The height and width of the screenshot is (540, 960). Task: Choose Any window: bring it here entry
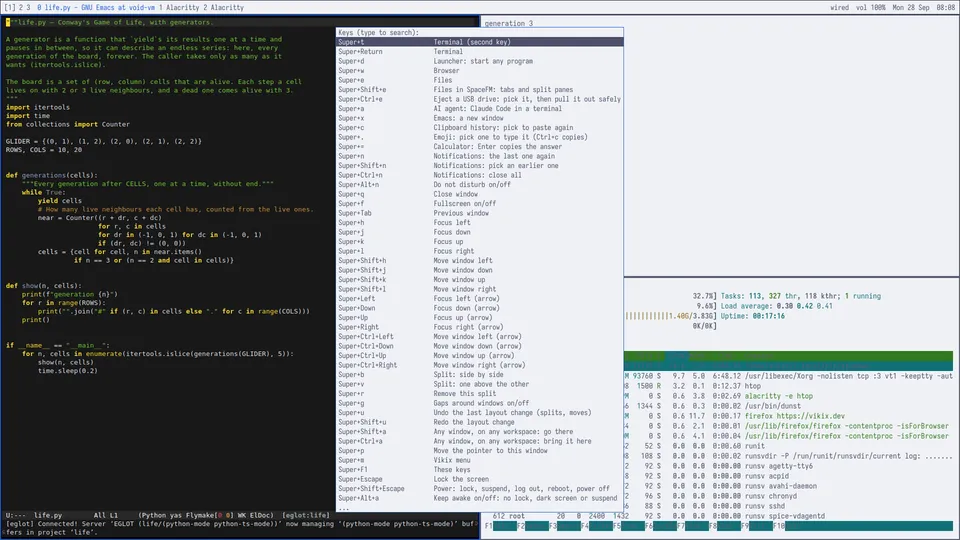click(x=480, y=441)
